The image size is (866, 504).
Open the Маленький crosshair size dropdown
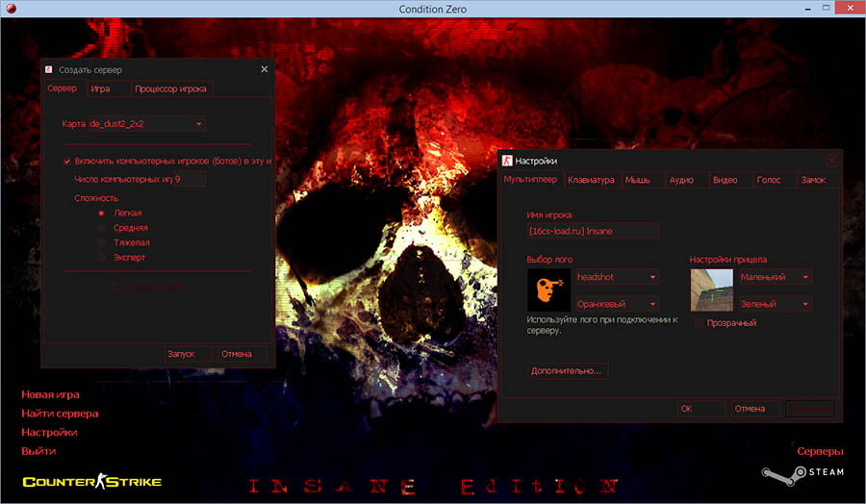[x=776, y=277]
